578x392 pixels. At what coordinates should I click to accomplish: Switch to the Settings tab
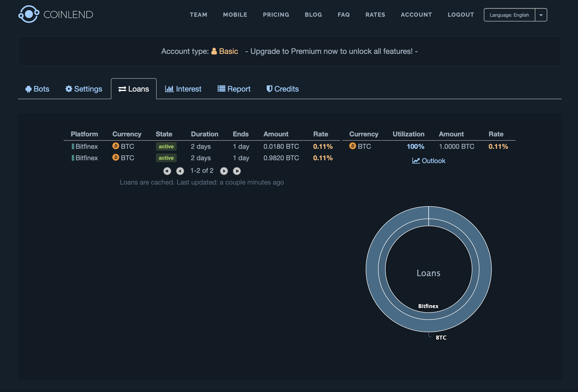(x=84, y=89)
